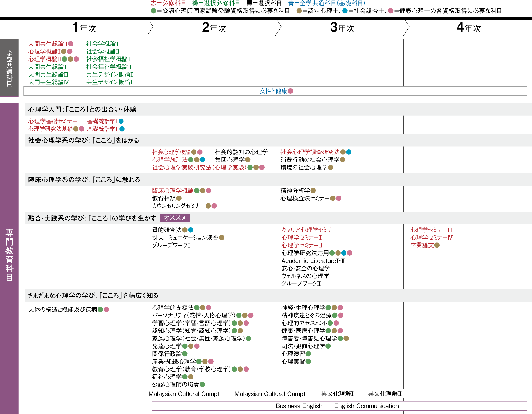Click the course 精神分析学
The image size is (532, 414).
pyautogui.click(x=295, y=191)
